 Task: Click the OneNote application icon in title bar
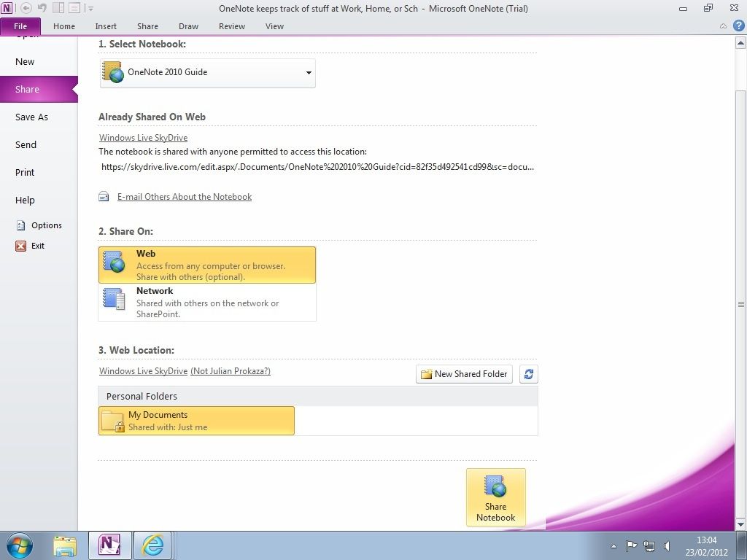click(7, 8)
